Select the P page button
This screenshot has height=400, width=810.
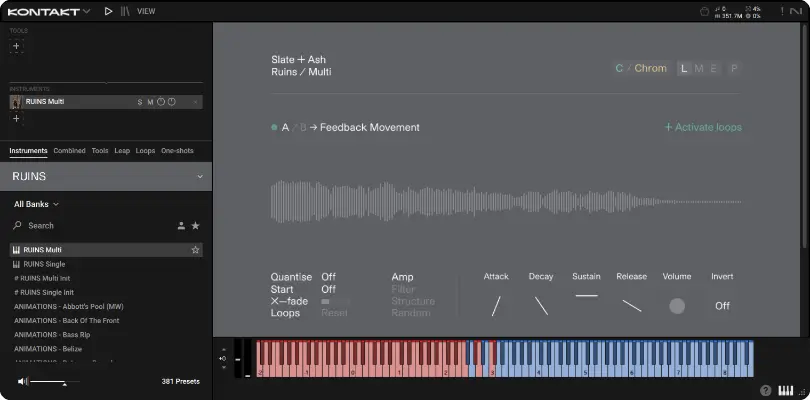click(734, 68)
